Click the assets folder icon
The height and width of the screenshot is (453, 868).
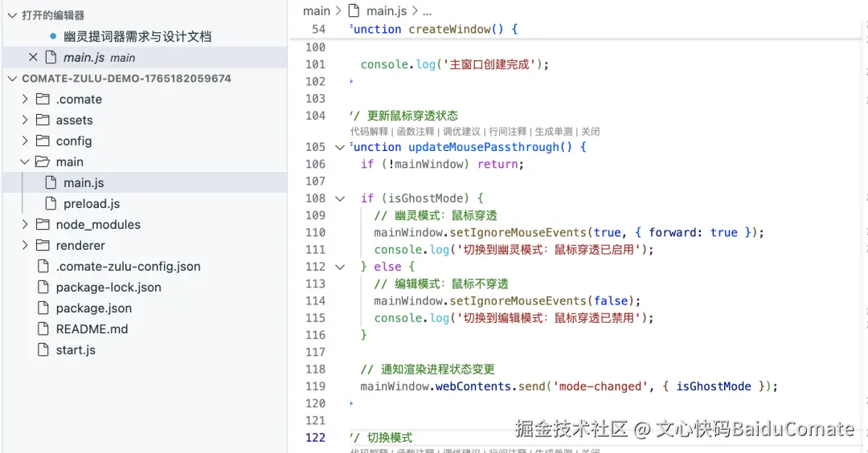coord(43,120)
